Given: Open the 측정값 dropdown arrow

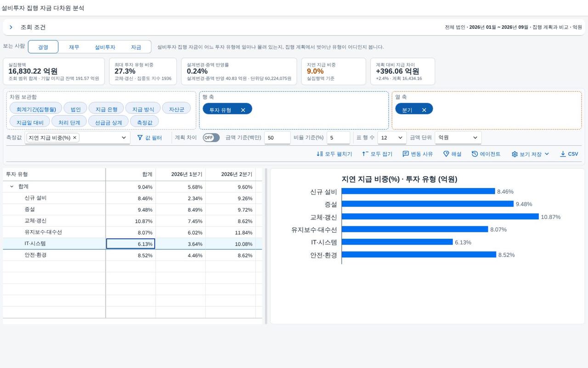Looking at the screenshot, I should click(124, 138).
